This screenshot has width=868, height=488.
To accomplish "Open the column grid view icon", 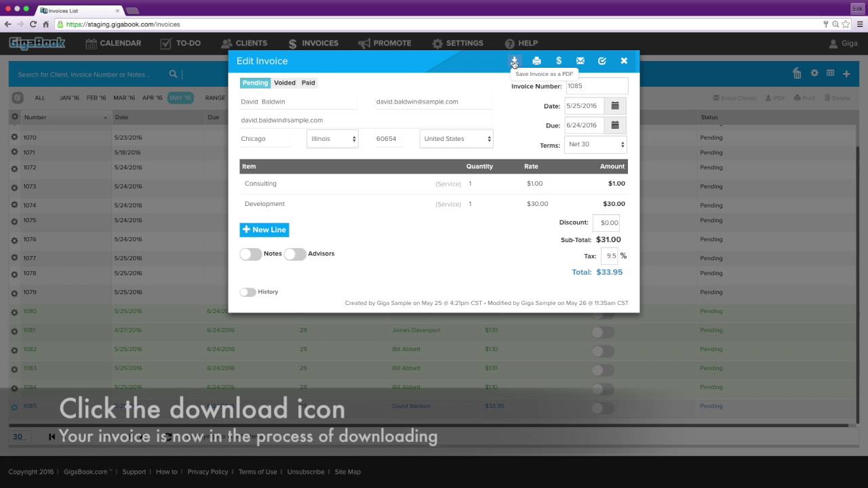I will pos(830,73).
